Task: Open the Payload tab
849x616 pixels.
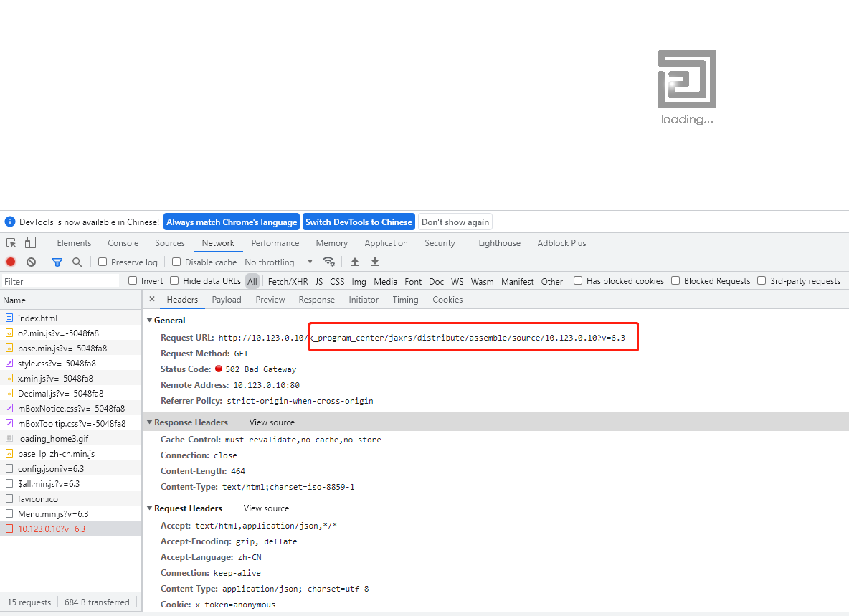Action: [227, 300]
